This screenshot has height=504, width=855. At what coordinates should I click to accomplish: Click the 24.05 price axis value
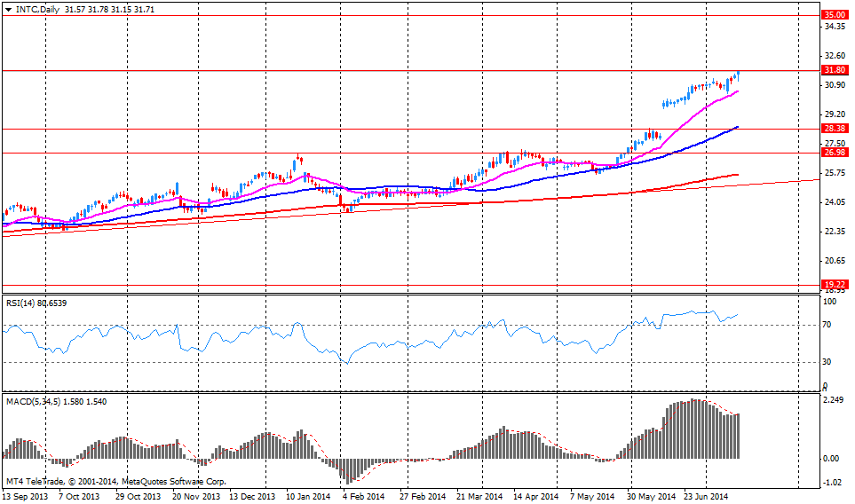coord(835,202)
